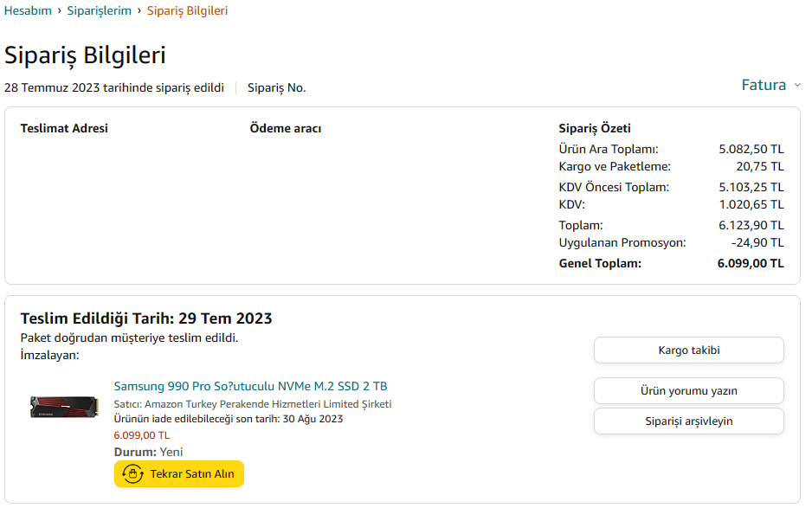Image resolution: width=812 pixels, height=508 pixels.
Task: Click the Teslimat Adresi heading
Action: [64, 129]
